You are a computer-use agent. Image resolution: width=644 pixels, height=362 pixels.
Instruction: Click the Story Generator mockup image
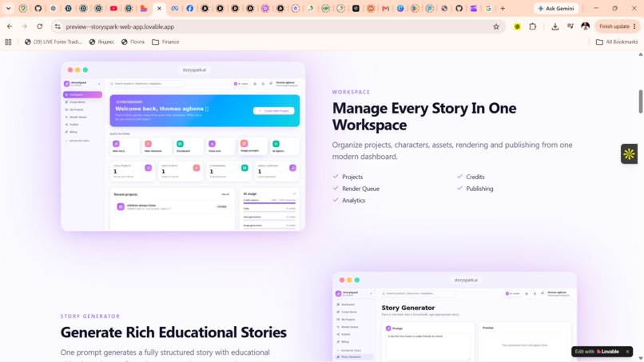pyautogui.click(x=455, y=316)
